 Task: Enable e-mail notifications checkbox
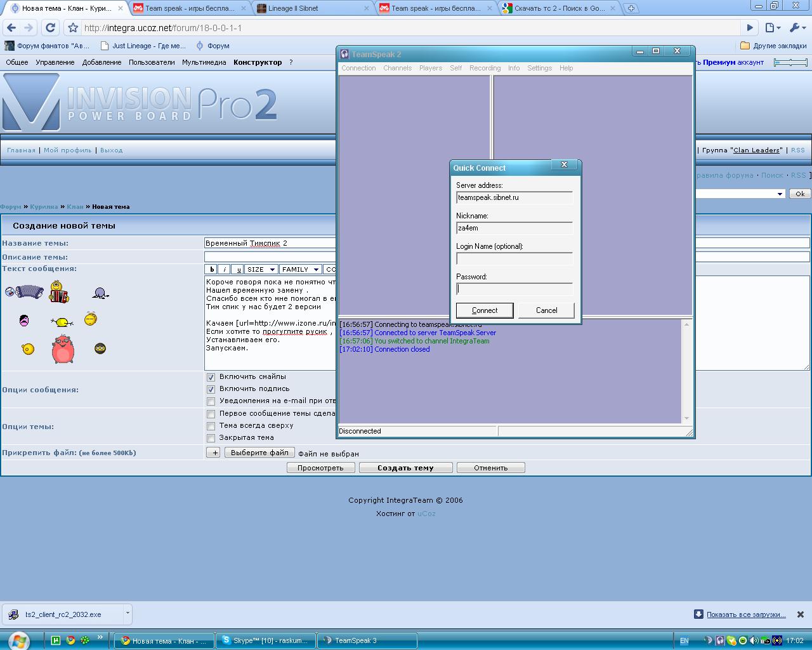211,401
